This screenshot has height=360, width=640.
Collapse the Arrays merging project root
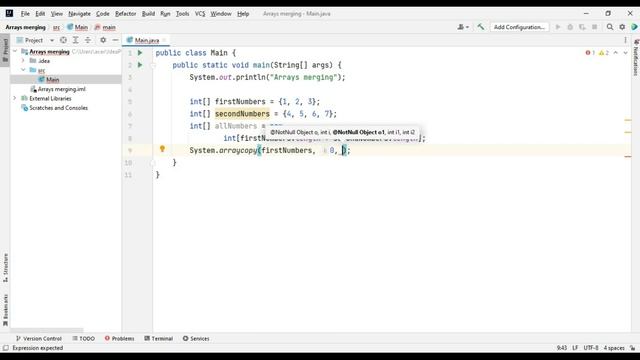(x=15, y=51)
